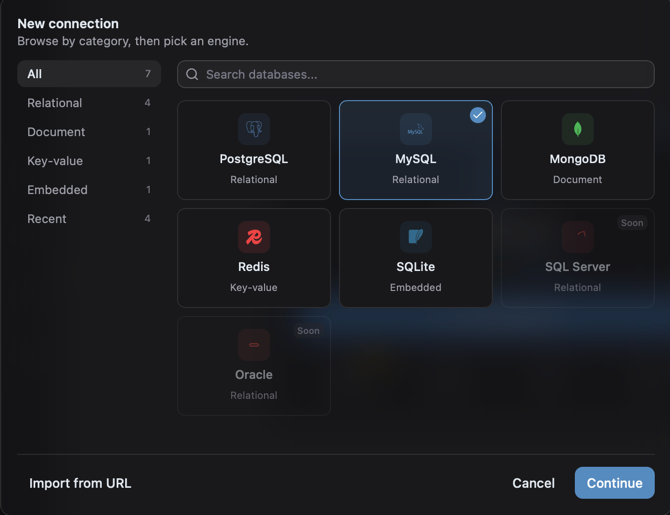
Task: Click the Document label under MongoDB
Action: [x=578, y=180]
